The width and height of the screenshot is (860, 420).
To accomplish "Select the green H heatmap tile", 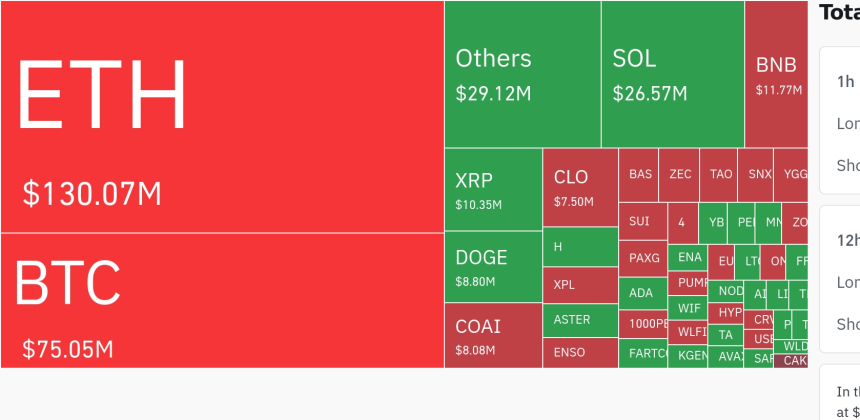I will [x=580, y=247].
